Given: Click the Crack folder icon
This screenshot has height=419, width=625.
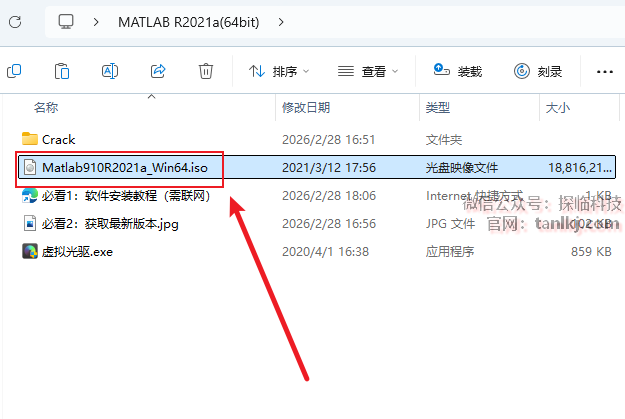Looking at the screenshot, I should point(29,139).
